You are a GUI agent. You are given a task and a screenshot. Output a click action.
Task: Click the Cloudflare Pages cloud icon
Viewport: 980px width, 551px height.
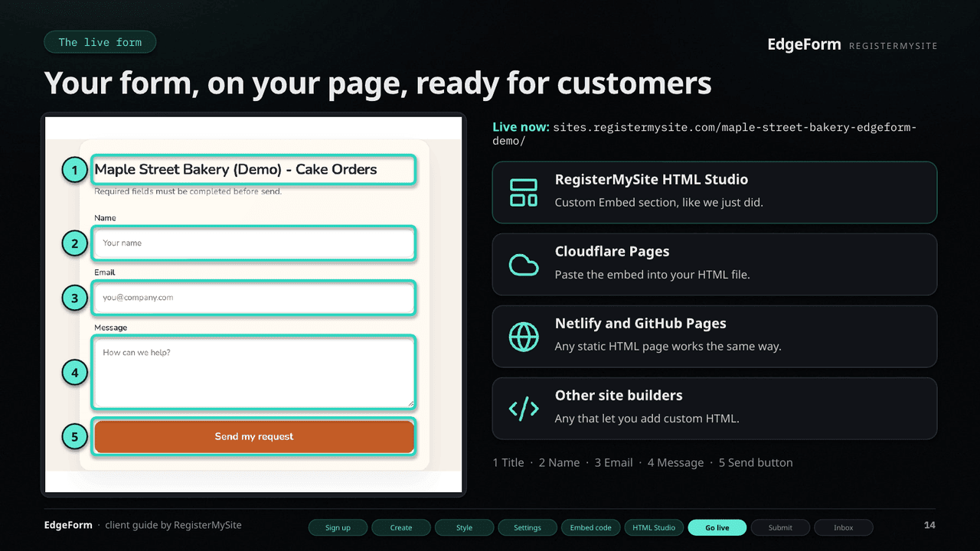click(524, 265)
